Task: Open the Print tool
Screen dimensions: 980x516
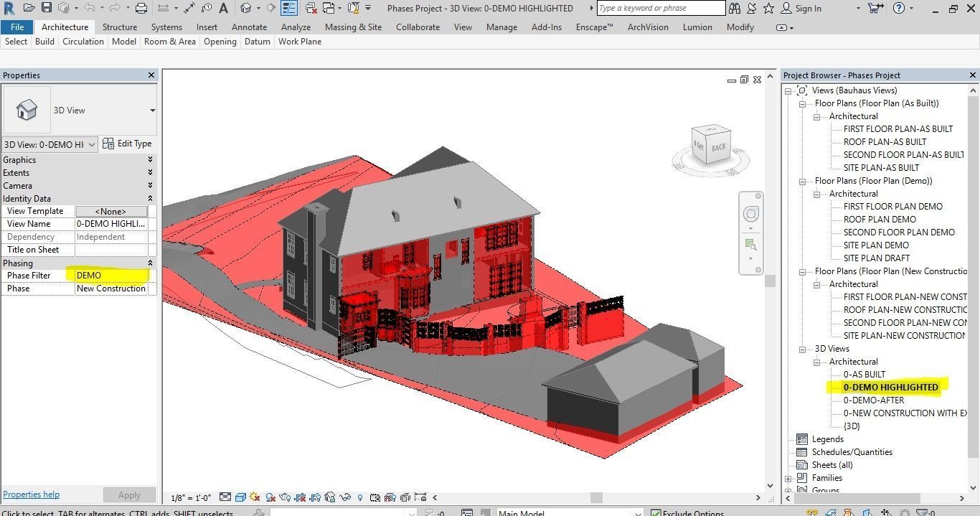Action: [x=141, y=8]
